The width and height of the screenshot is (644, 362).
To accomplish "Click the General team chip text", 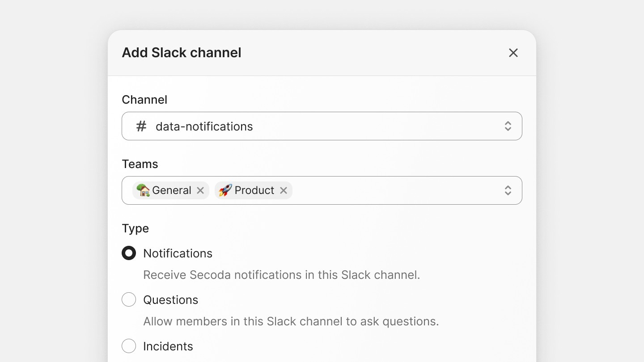I will pos(172,190).
